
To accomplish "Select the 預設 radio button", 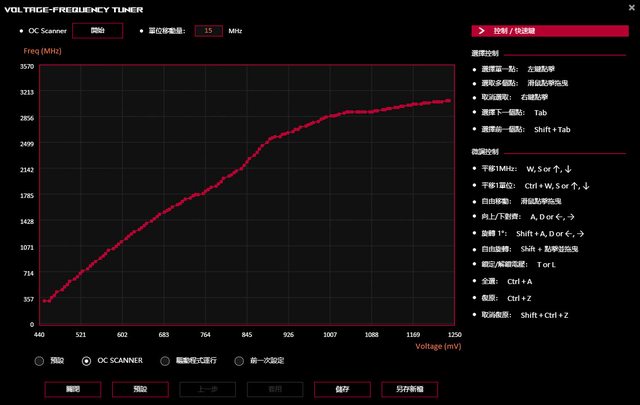I will 39,360.
